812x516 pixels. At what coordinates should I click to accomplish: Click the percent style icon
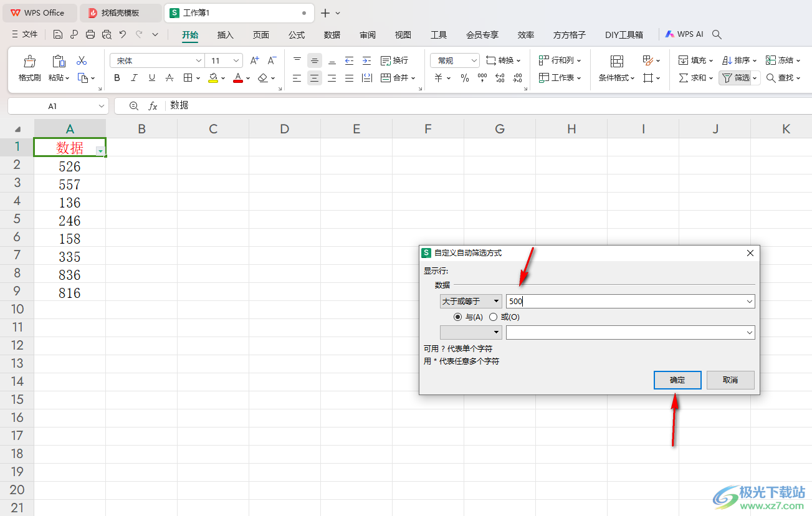(x=465, y=78)
